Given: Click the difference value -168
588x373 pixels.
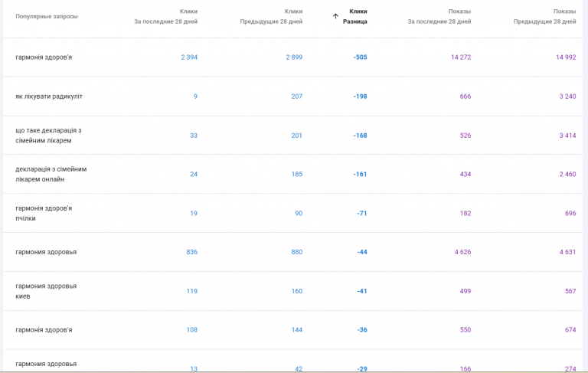Looking at the screenshot, I should (x=360, y=136).
